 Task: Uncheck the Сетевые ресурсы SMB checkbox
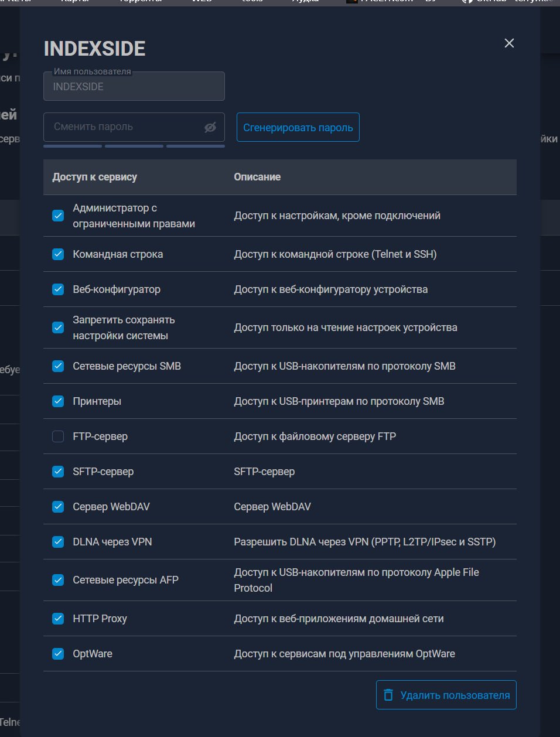[58, 366]
